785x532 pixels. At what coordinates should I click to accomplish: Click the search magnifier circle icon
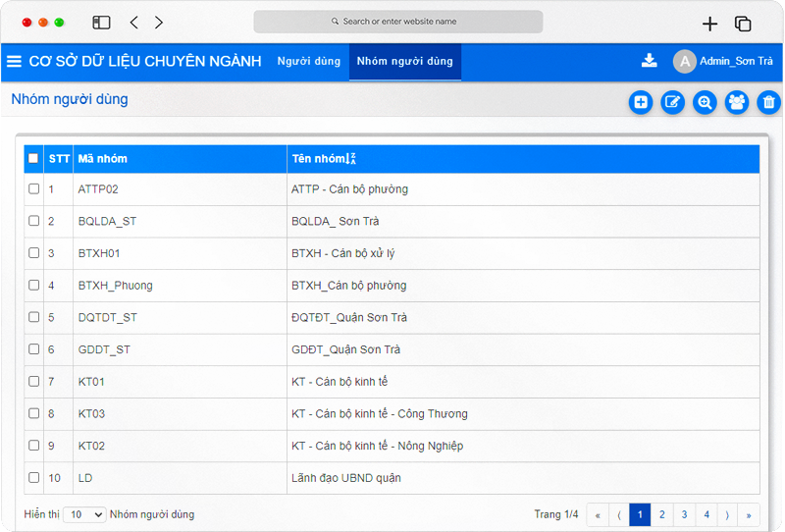tap(705, 102)
